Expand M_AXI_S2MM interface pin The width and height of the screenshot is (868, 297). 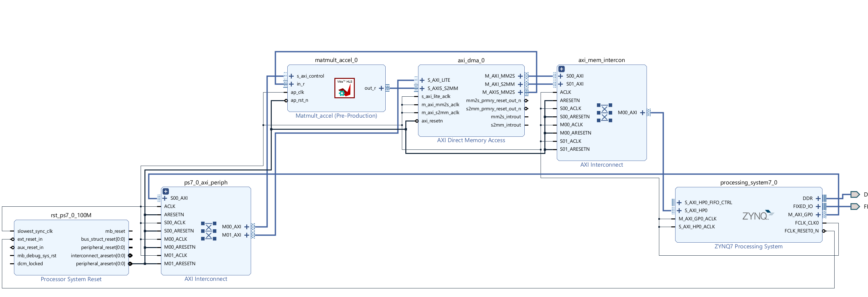click(x=520, y=84)
